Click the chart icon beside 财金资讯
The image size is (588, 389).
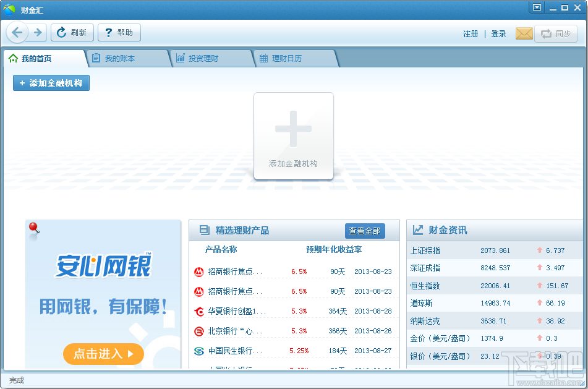417,230
